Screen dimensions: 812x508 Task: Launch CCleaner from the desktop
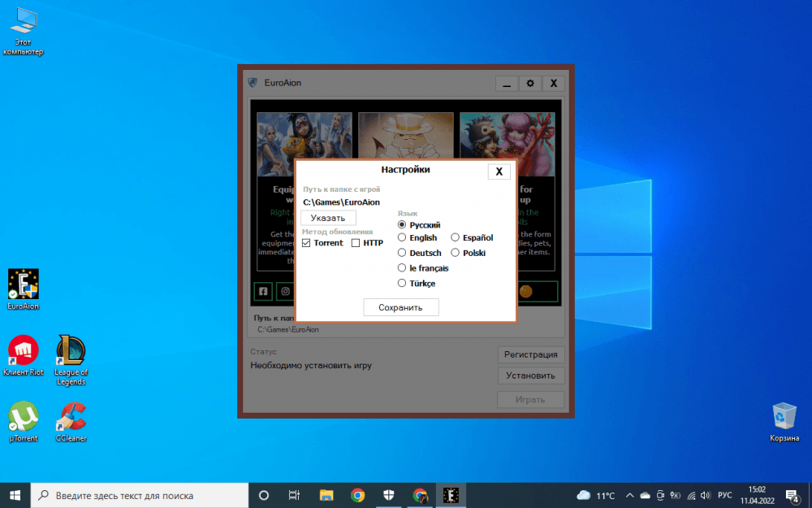click(x=71, y=418)
